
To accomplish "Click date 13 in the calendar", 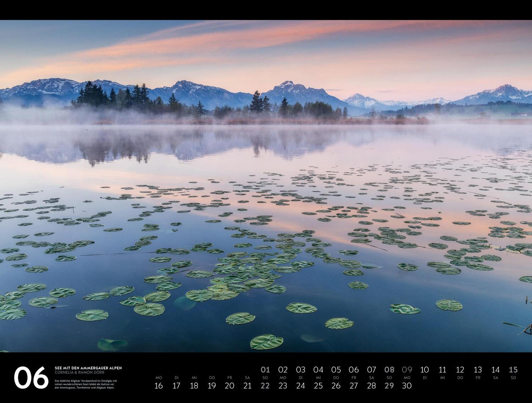I will point(478,370).
